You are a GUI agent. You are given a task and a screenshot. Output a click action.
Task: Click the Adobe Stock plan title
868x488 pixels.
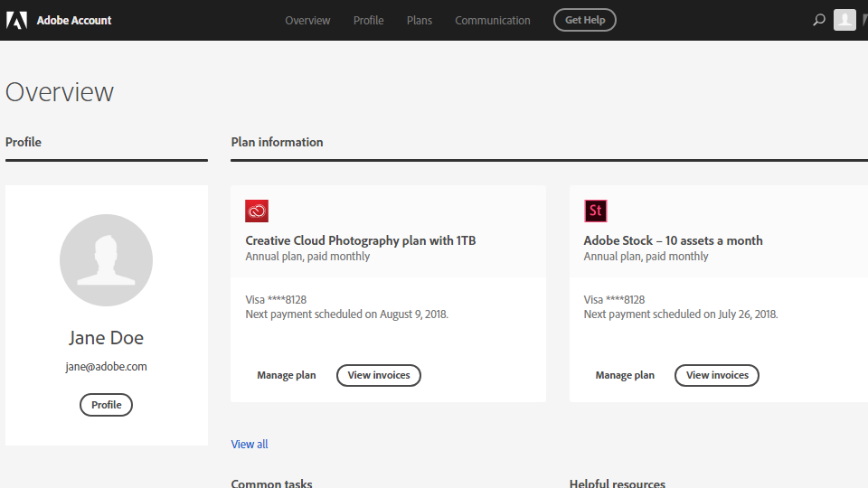[x=674, y=240]
